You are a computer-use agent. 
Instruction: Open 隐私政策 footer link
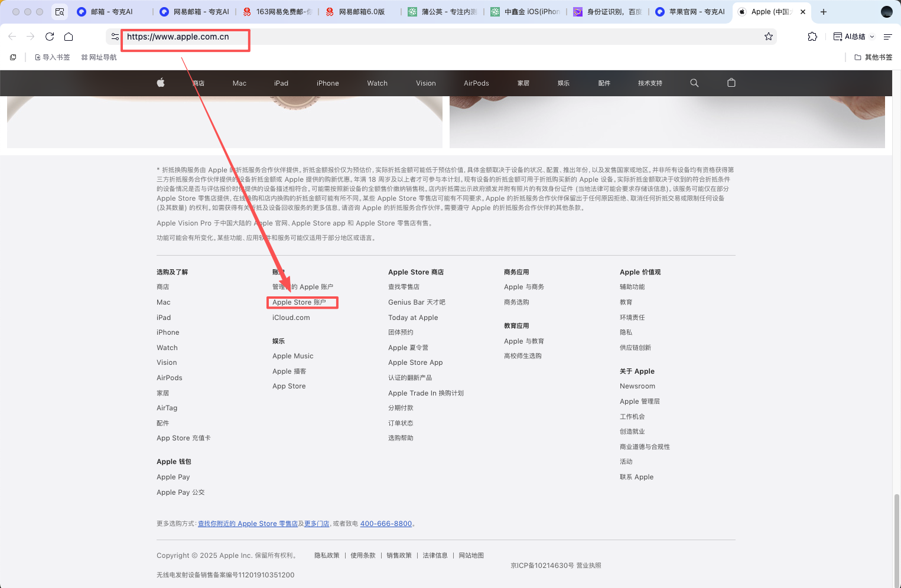(327, 556)
